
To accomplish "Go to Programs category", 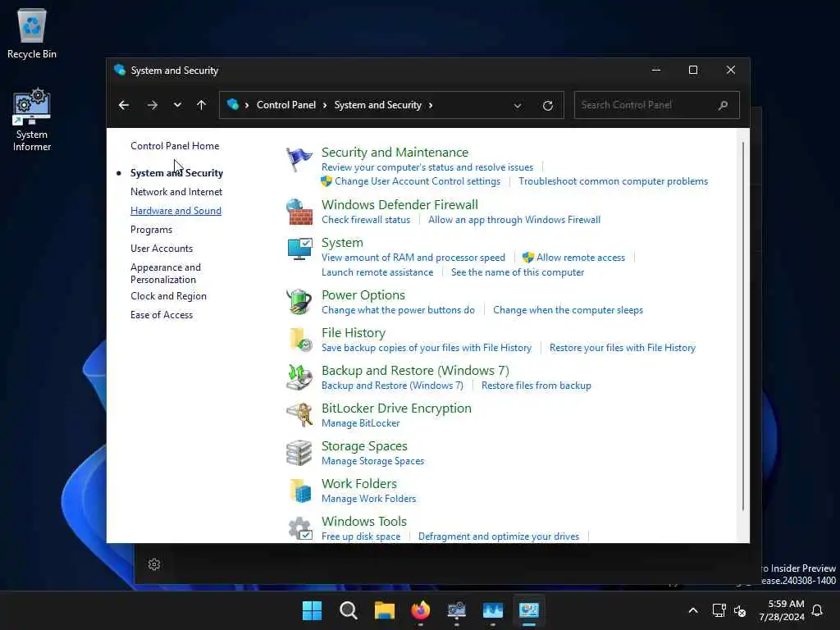I will [151, 230].
